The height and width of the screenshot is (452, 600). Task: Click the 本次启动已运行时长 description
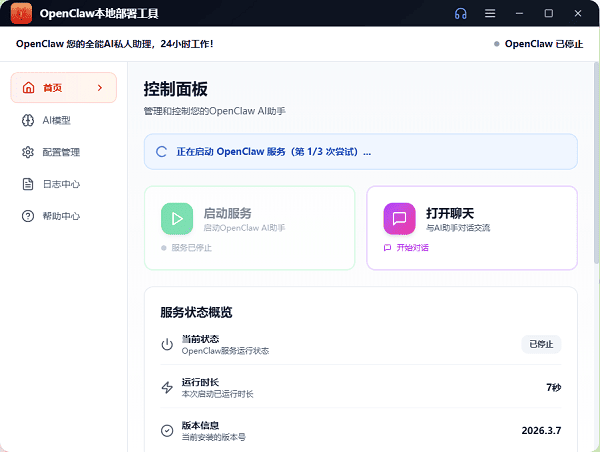[217, 394]
